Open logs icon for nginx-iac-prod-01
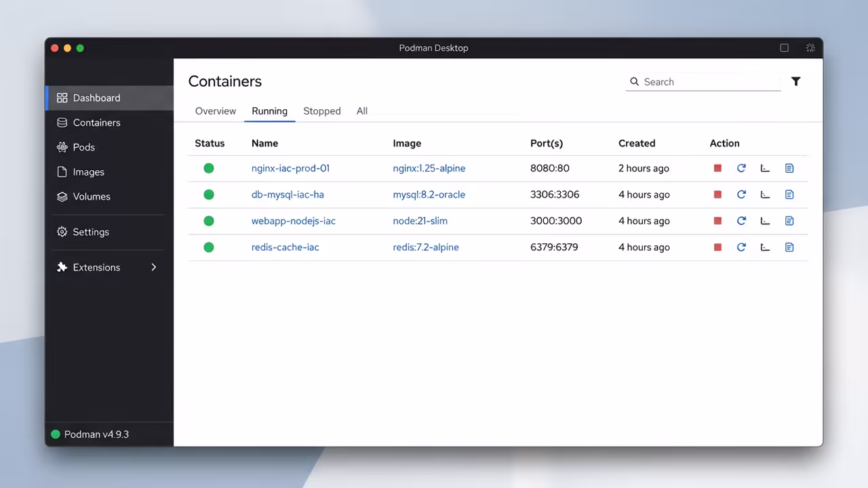The image size is (868, 488). [x=789, y=168]
